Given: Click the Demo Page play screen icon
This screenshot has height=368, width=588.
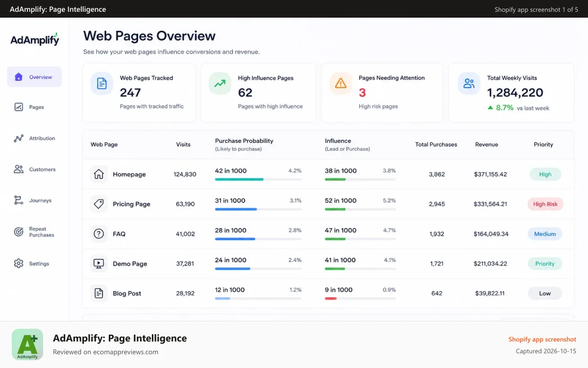Looking at the screenshot, I should click(x=98, y=263).
